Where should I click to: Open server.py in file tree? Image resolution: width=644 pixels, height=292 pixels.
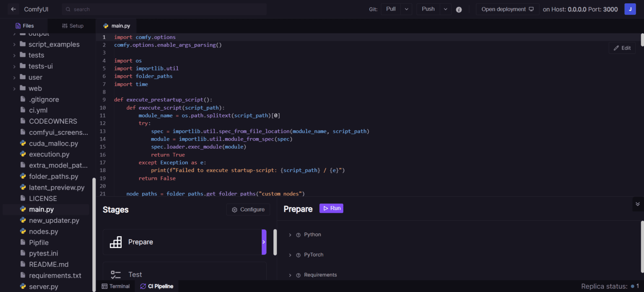click(44, 287)
